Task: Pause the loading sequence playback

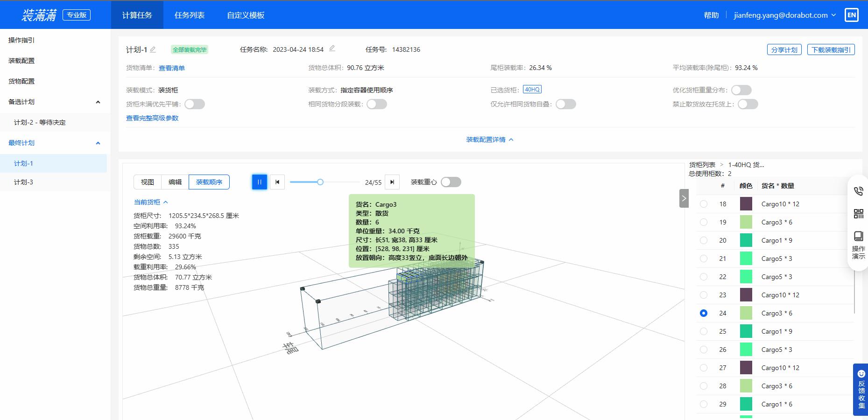Action: (259, 182)
